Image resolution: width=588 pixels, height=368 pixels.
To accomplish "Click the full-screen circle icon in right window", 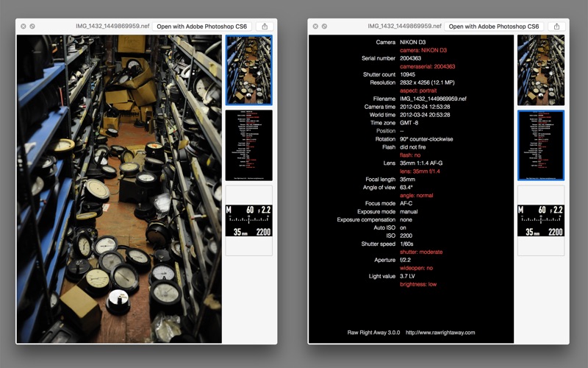I will pyautogui.click(x=324, y=26).
